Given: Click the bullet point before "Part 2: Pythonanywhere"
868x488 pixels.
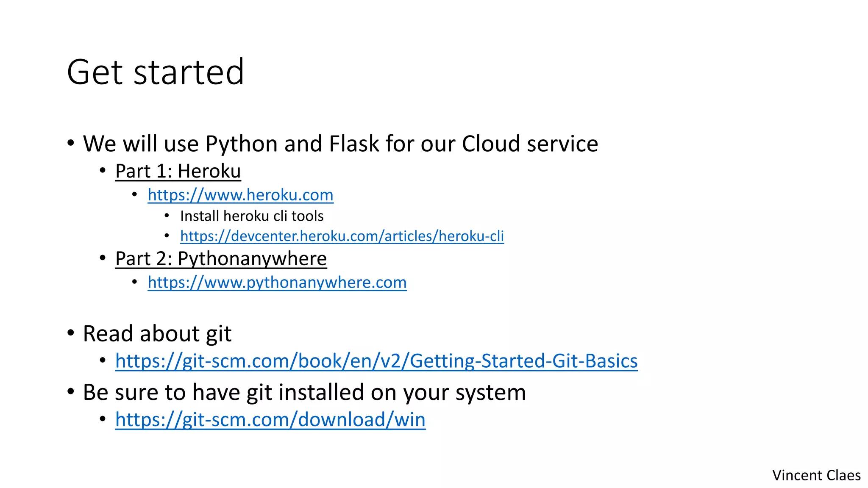Looking at the screenshot, I should tap(103, 258).
